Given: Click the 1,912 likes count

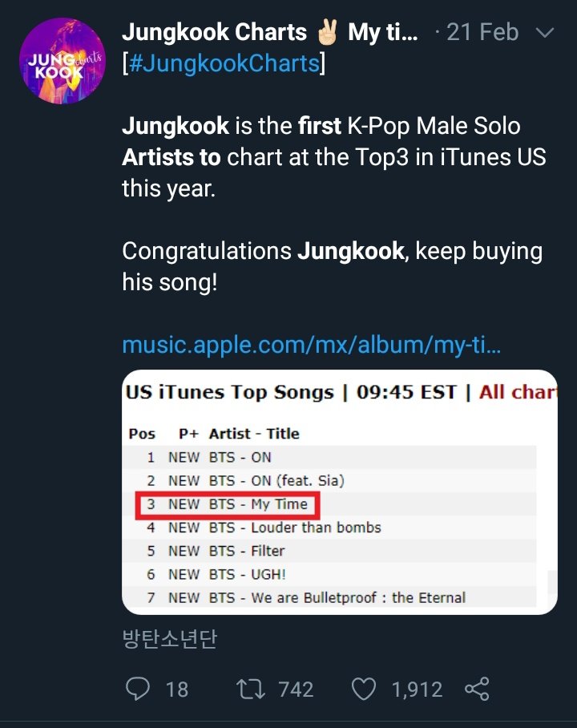Looking at the screenshot, I should click(416, 689).
